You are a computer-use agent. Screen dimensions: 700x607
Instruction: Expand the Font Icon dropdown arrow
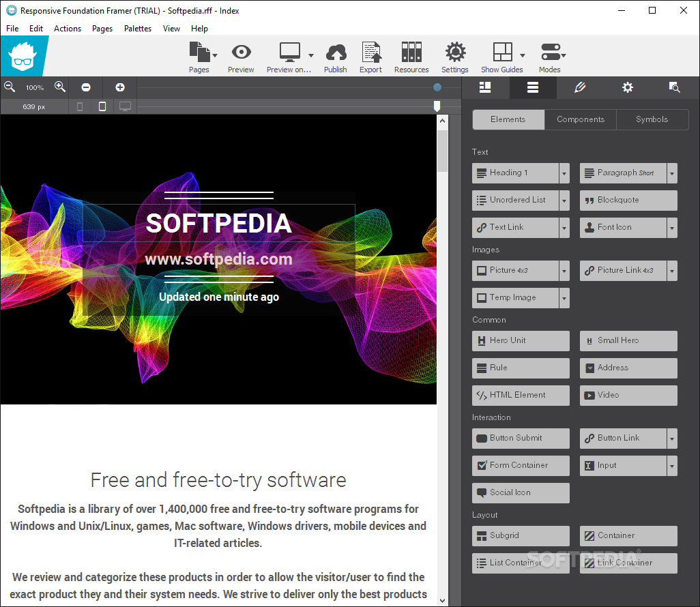[672, 228]
